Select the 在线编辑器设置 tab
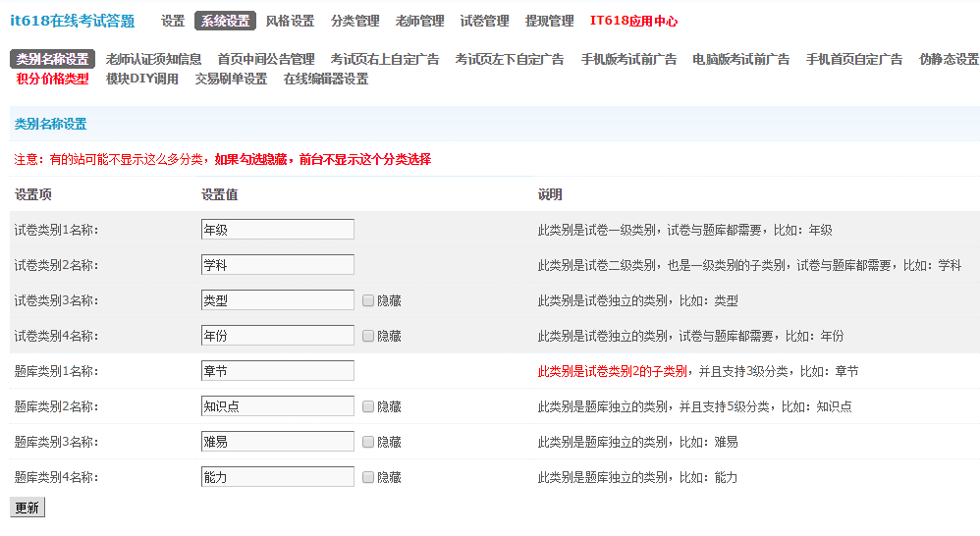The width and height of the screenshot is (980, 536). point(326,79)
